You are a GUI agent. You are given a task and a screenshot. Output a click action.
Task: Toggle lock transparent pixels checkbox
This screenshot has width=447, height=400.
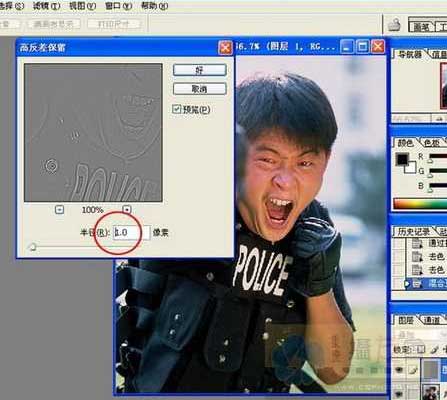[421, 349]
